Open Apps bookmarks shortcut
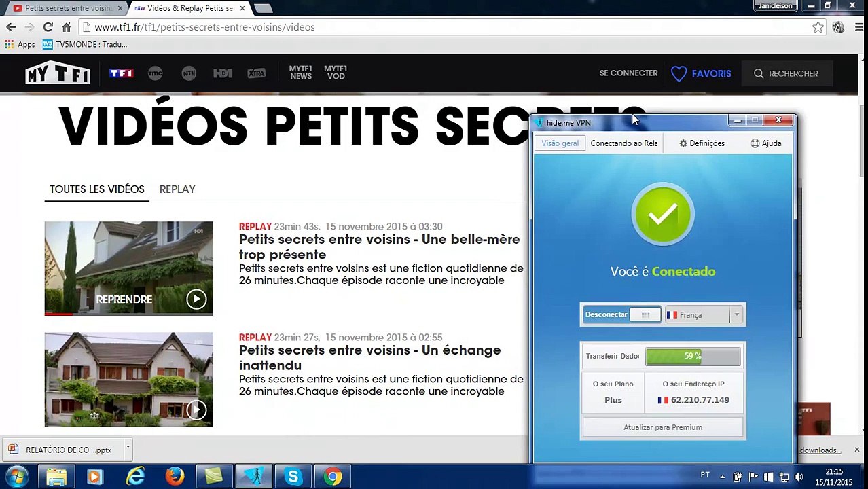 coord(20,45)
